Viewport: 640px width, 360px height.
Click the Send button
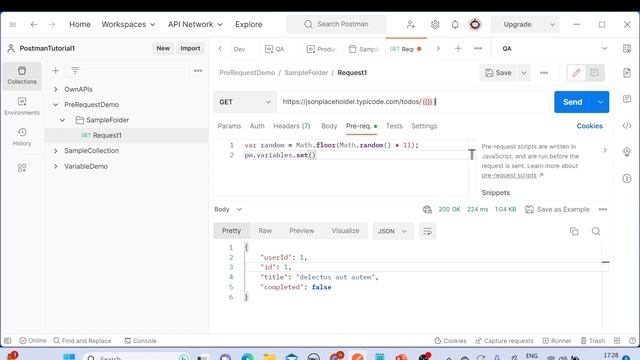[x=573, y=102]
